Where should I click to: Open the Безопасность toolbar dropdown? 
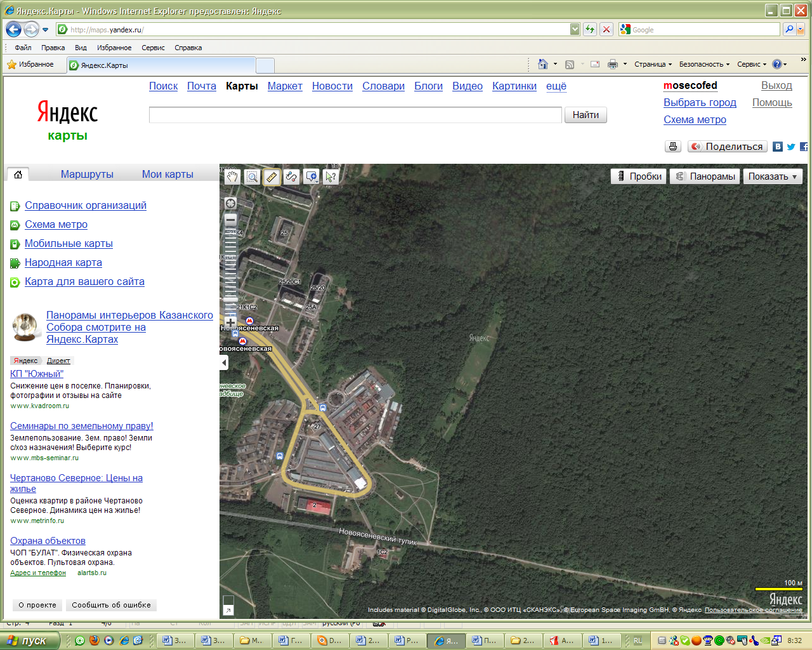pyautogui.click(x=704, y=64)
